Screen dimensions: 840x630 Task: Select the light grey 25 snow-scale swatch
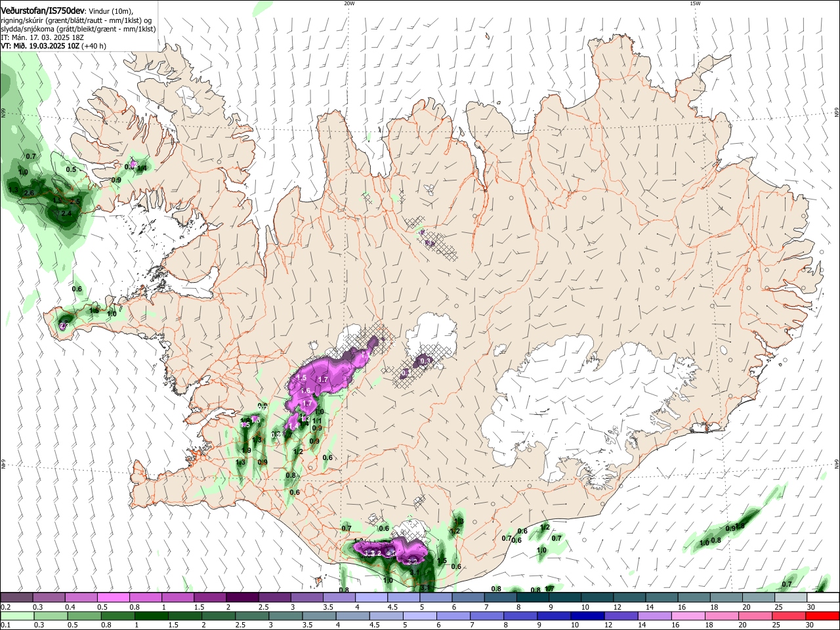[x=791, y=597]
